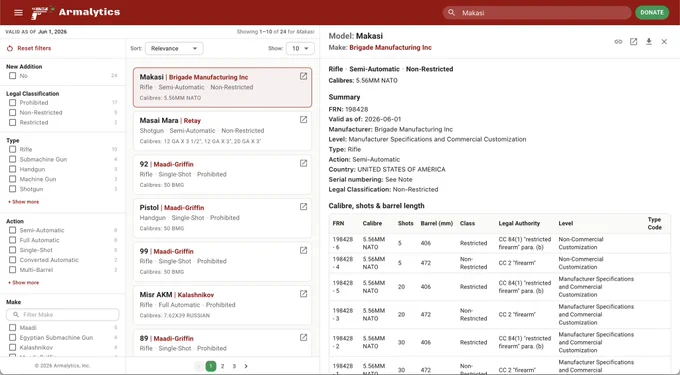680x375 pixels.
Task: Check the Non-Restricted classification filter
Action: click(13, 113)
